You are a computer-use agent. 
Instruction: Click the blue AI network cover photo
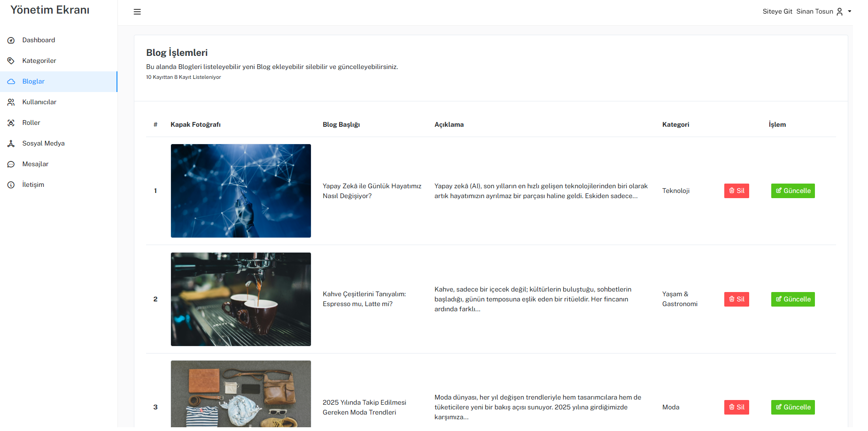coord(240,191)
